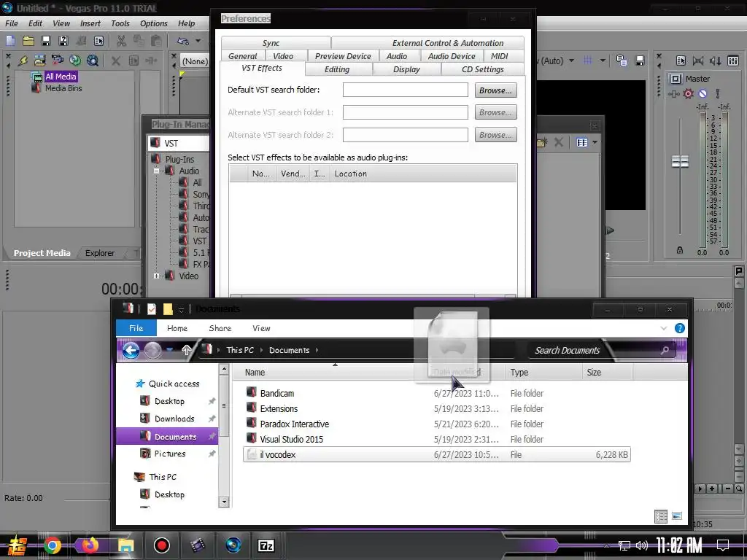Image resolution: width=747 pixels, height=560 pixels.
Task: Toggle the Master fader channel lock icon
Action: (x=680, y=250)
